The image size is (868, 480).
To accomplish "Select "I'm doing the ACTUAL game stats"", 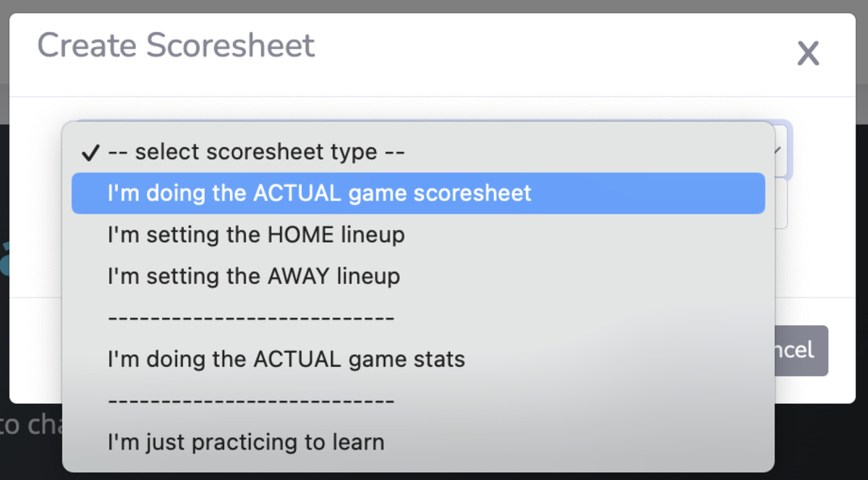I will click(286, 358).
